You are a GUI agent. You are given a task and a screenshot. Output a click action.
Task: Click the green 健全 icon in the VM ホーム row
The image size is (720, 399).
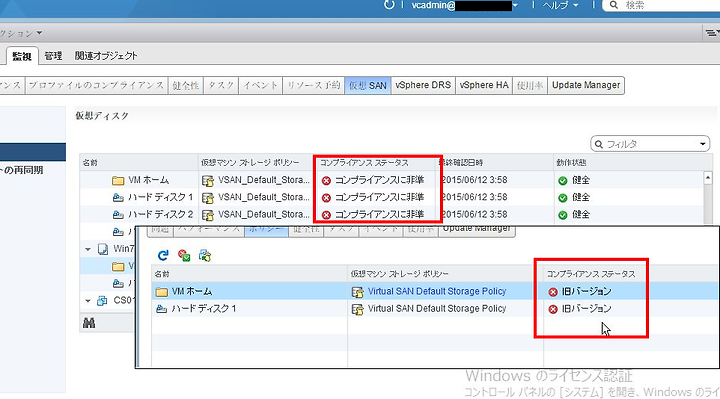point(562,181)
